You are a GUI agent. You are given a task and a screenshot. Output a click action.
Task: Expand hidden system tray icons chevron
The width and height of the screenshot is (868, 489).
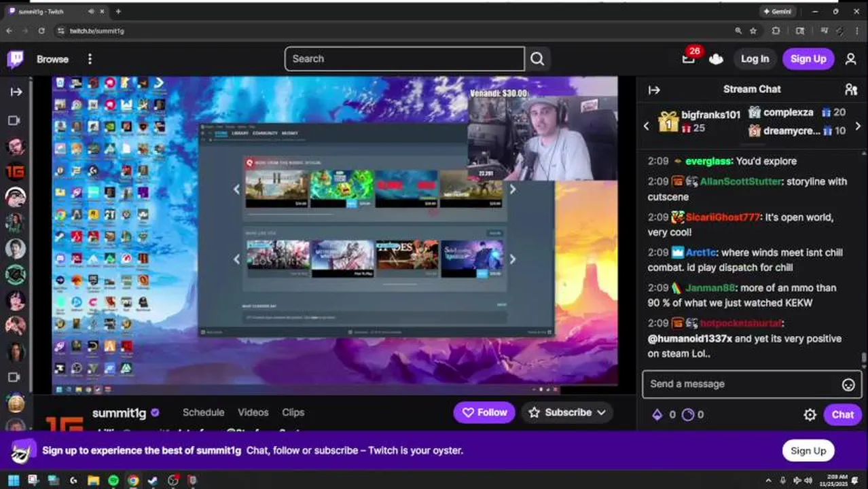(769, 480)
